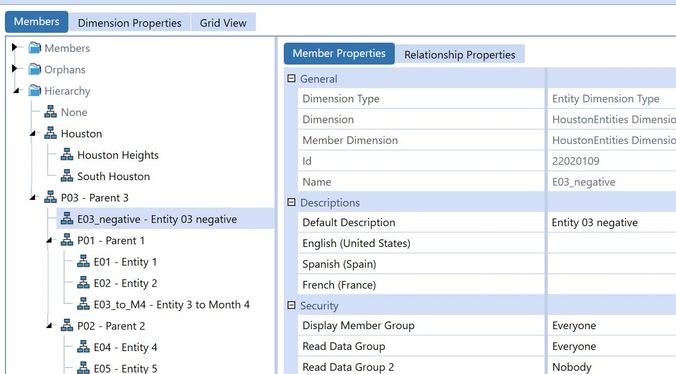Click the E04 member icon
Screen dimensions: 676x374
(x=83, y=346)
